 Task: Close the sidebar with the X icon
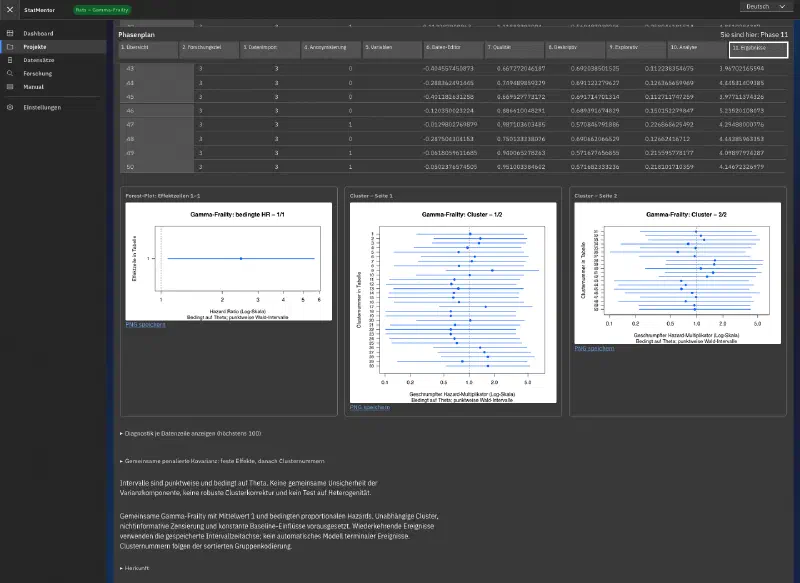pos(10,9)
